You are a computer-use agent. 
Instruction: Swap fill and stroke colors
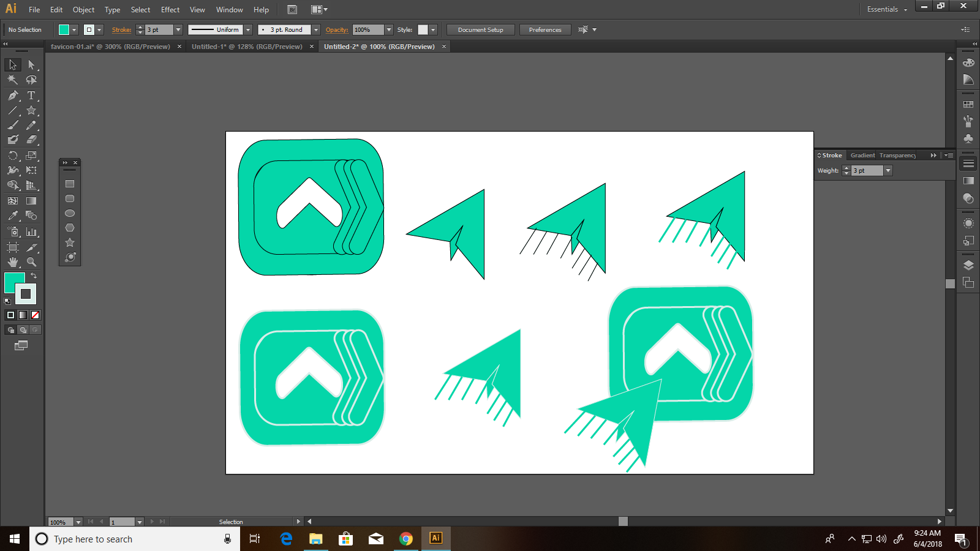[x=34, y=276]
